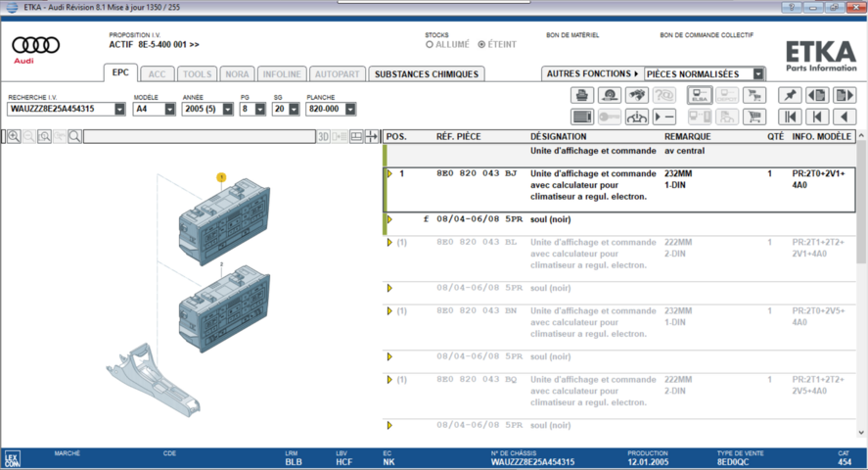Toggle the split window layout icon

(x=356, y=136)
